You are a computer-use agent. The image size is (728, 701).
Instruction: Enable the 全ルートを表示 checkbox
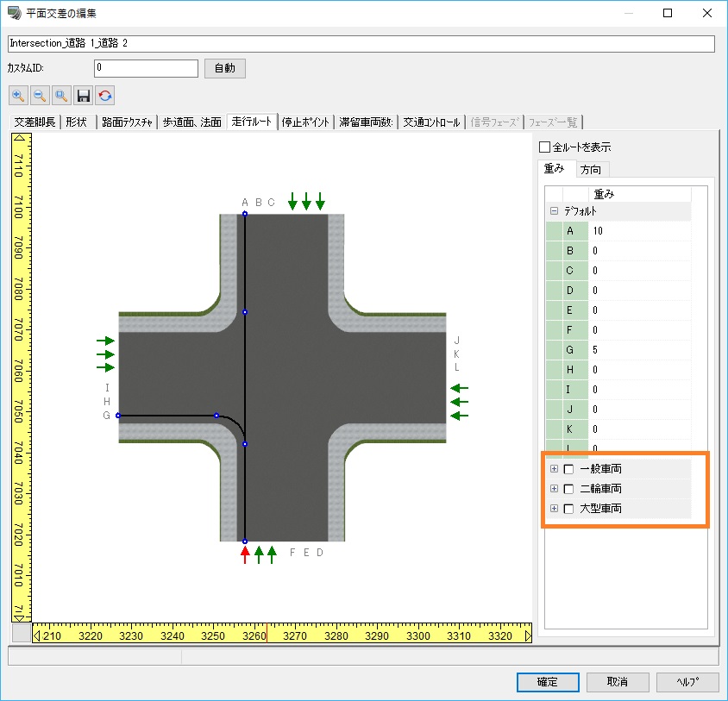click(x=544, y=147)
